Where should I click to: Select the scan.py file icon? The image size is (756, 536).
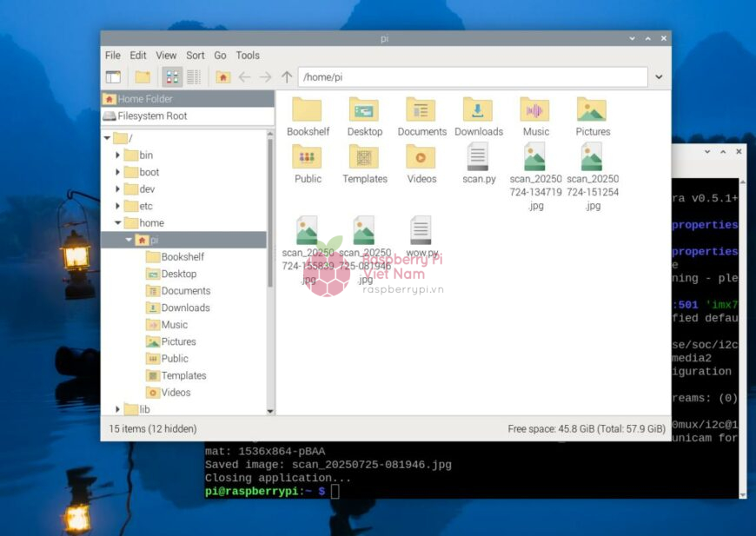tap(478, 157)
